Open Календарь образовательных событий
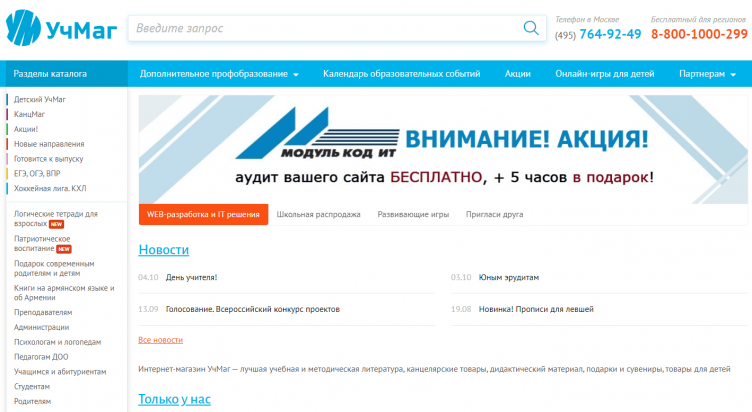Image resolution: width=752 pixels, height=412 pixels. [x=401, y=74]
